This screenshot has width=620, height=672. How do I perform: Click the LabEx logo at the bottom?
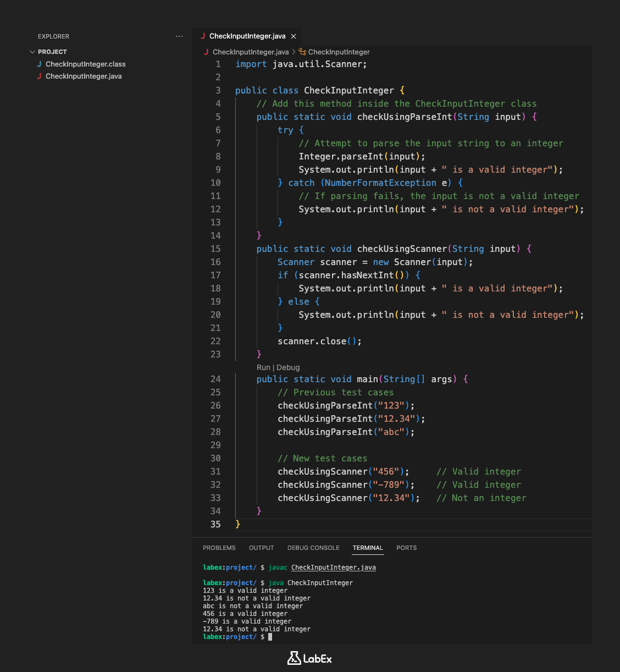[x=309, y=658]
